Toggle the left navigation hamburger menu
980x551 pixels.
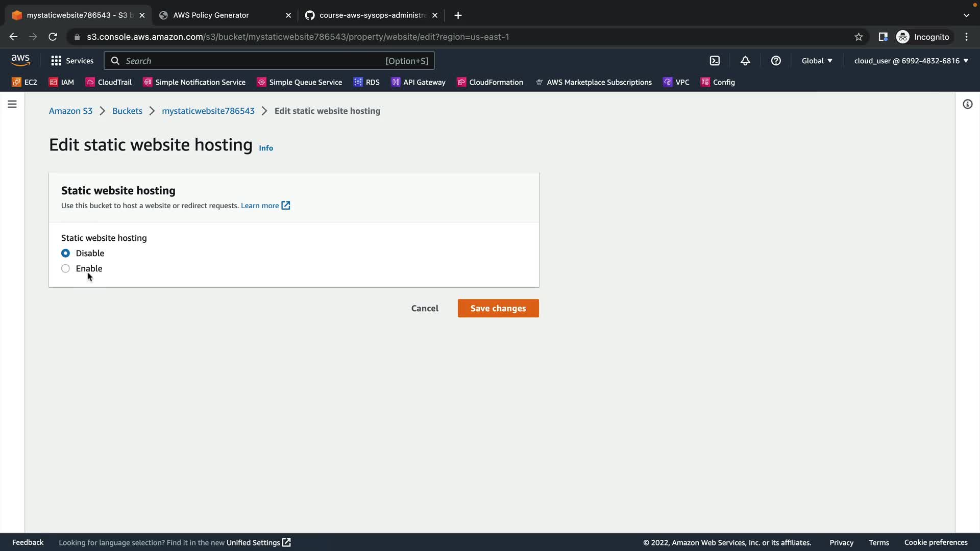tap(12, 104)
